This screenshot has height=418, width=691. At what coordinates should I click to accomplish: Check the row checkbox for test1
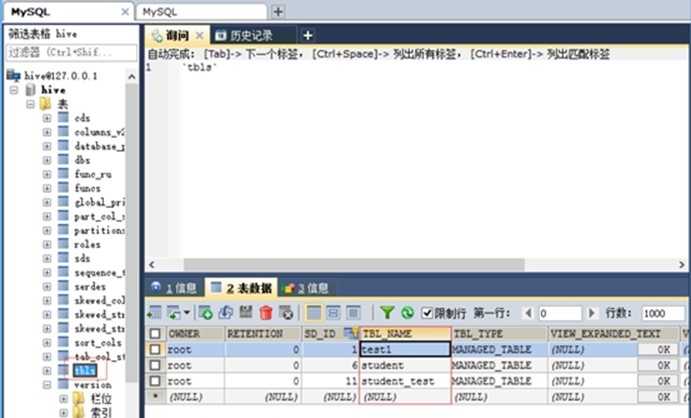click(155, 349)
